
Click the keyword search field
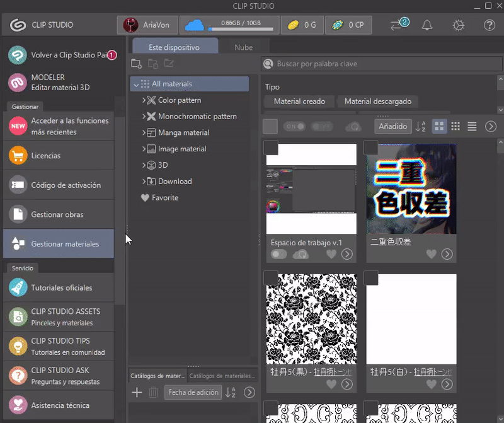(x=382, y=64)
